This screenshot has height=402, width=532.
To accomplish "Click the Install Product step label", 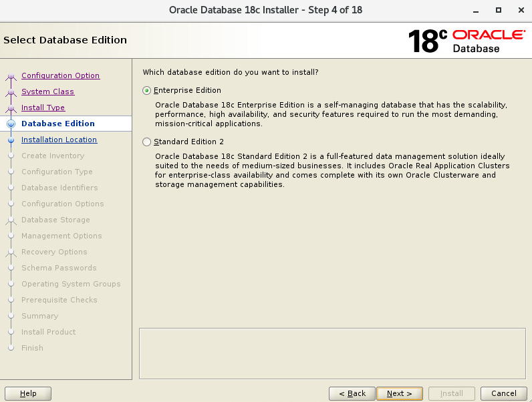I will tap(49, 332).
